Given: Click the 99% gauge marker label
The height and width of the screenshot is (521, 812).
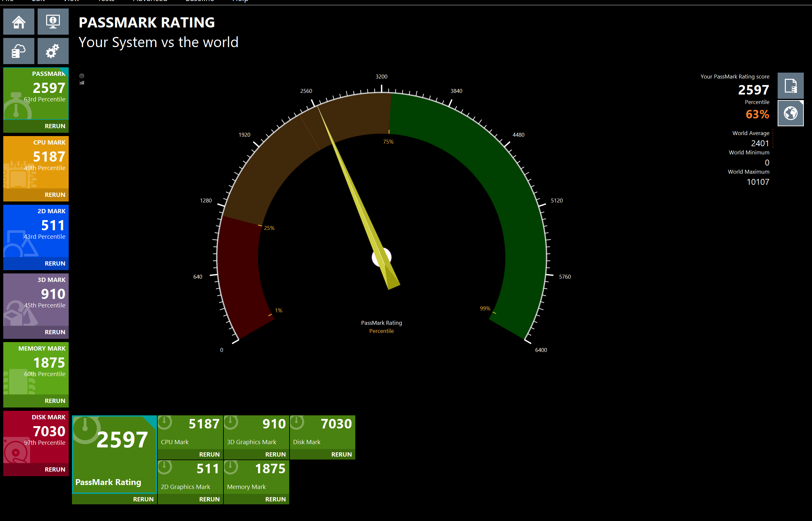Looking at the screenshot, I should coord(485,308).
